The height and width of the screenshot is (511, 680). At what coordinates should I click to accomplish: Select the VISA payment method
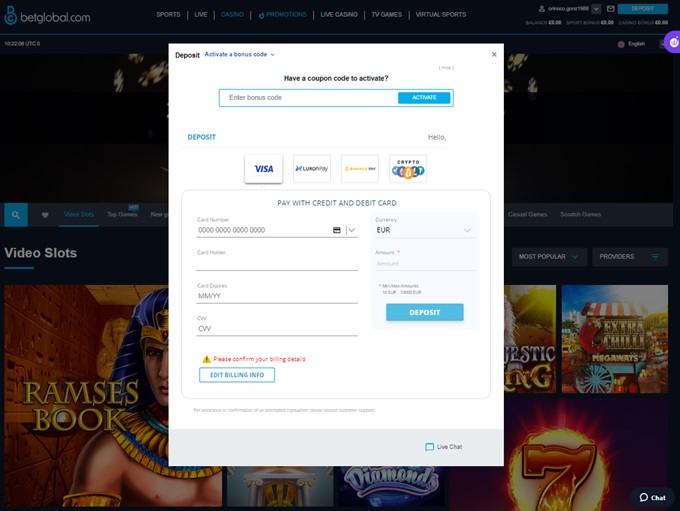[x=263, y=169]
